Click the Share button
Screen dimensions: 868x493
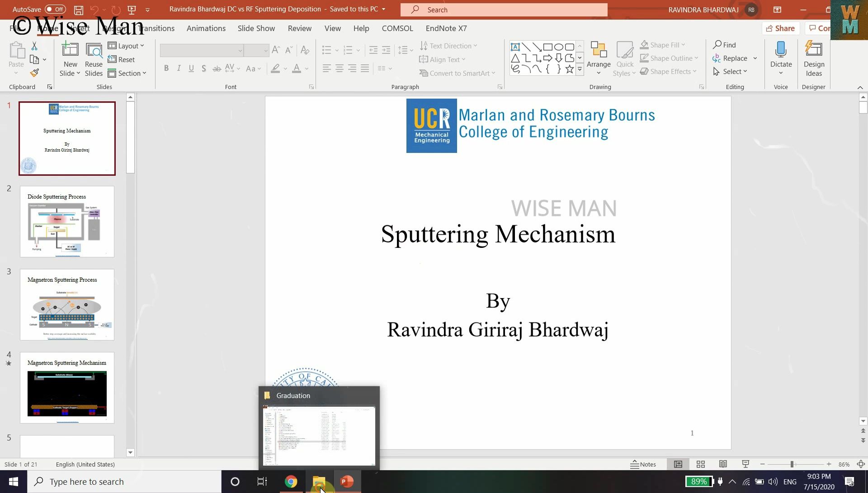781,28
